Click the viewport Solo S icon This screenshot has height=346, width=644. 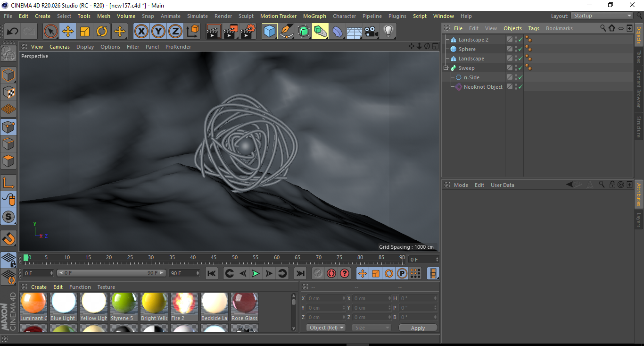coord(8,217)
